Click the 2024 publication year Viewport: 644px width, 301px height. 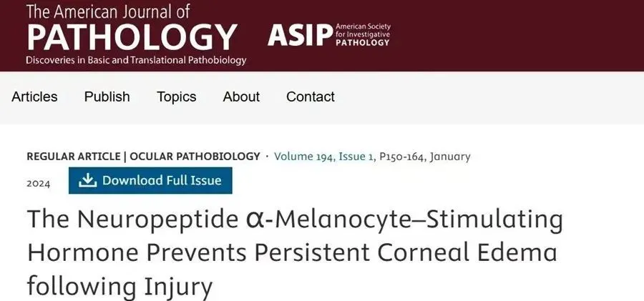coord(39,184)
